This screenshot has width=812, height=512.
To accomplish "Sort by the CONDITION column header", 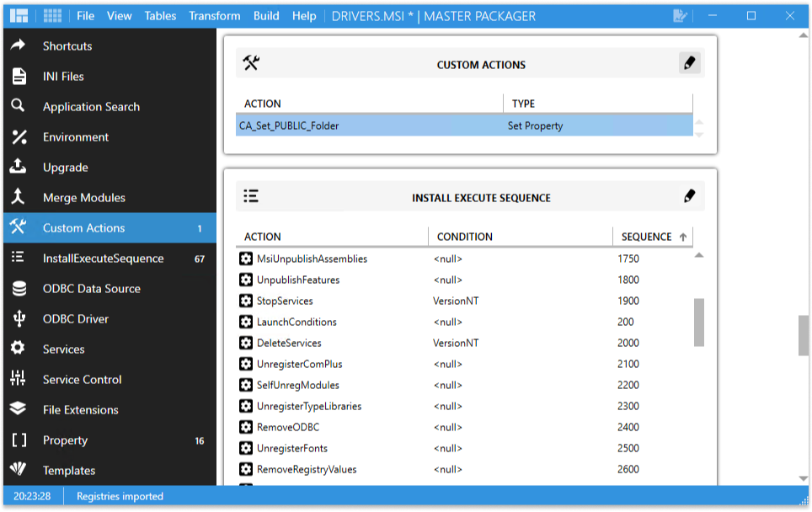I will [521, 237].
